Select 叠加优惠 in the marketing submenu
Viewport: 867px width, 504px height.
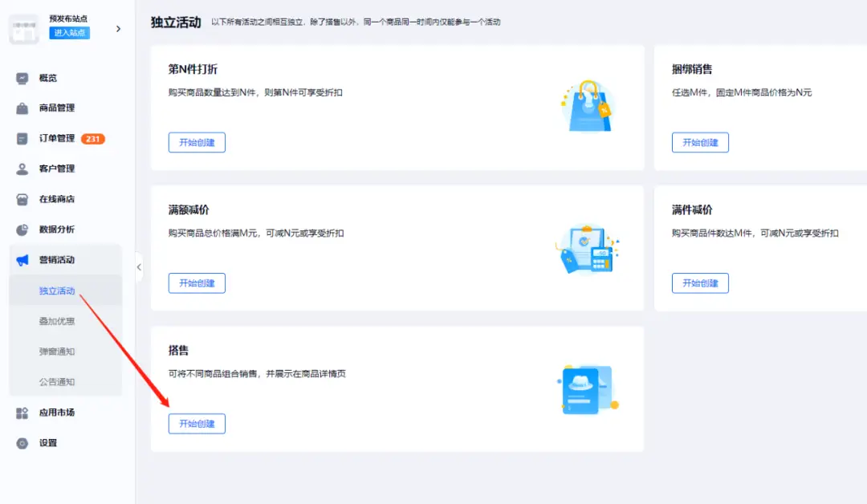[57, 321]
